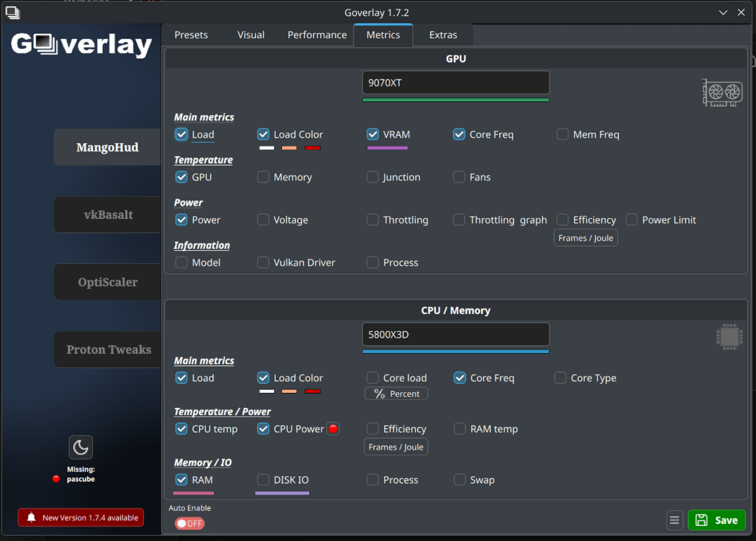
Task: Check the Swap checkbox
Action: tap(459, 480)
